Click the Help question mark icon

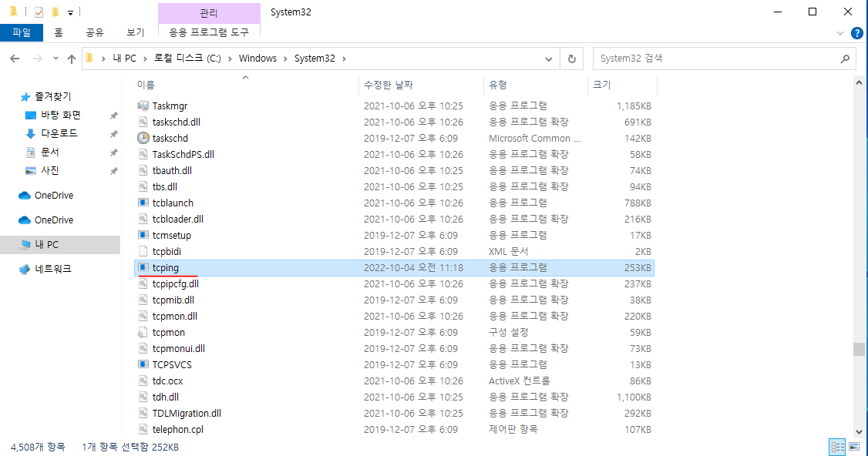856,33
